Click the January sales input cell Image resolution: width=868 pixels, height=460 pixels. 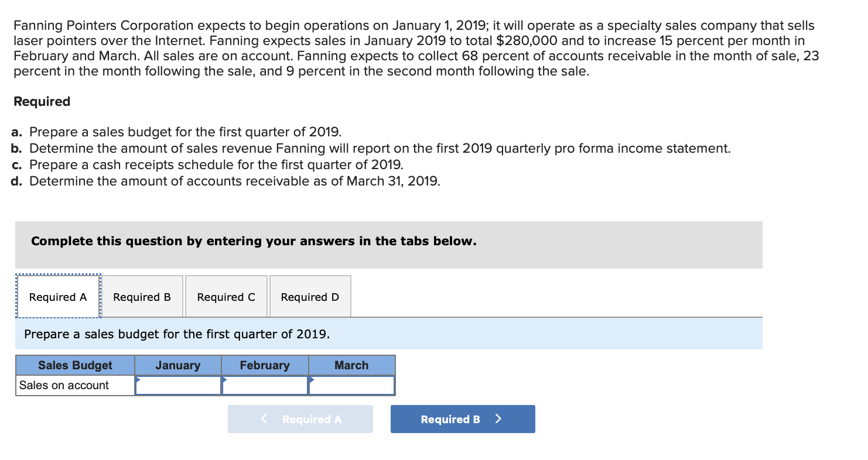point(178,386)
